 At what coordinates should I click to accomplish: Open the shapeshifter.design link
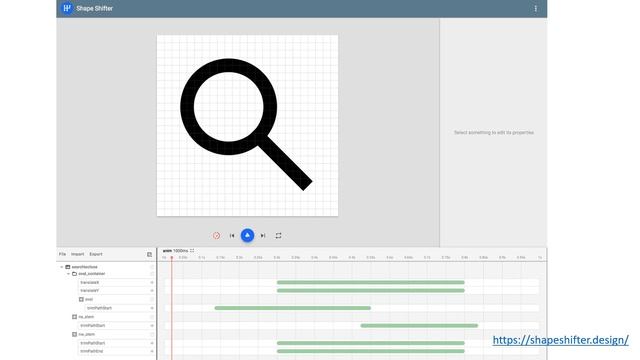[x=560, y=340]
